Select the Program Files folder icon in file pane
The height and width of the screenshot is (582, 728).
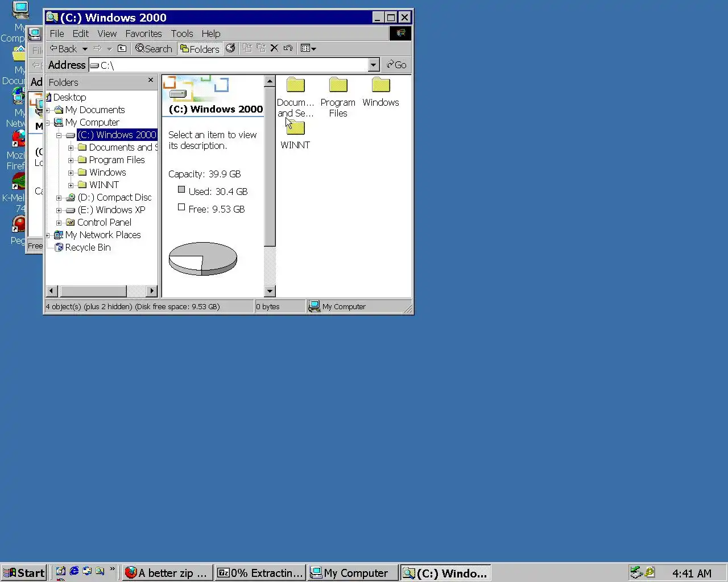point(338,85)
